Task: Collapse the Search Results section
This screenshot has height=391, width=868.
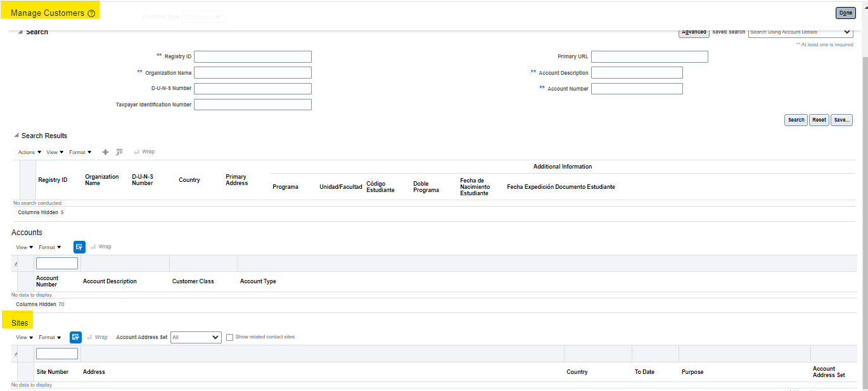Action: tap(16, 136)
